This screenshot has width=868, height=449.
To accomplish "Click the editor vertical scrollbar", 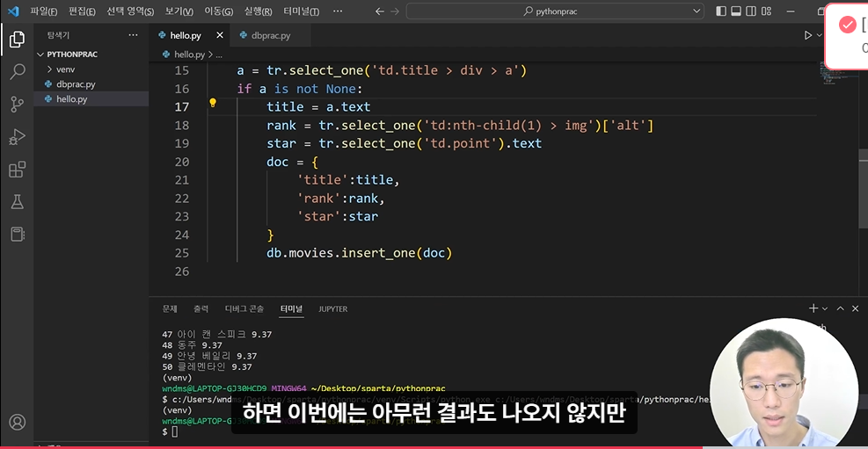I will [x=864, y=188].
